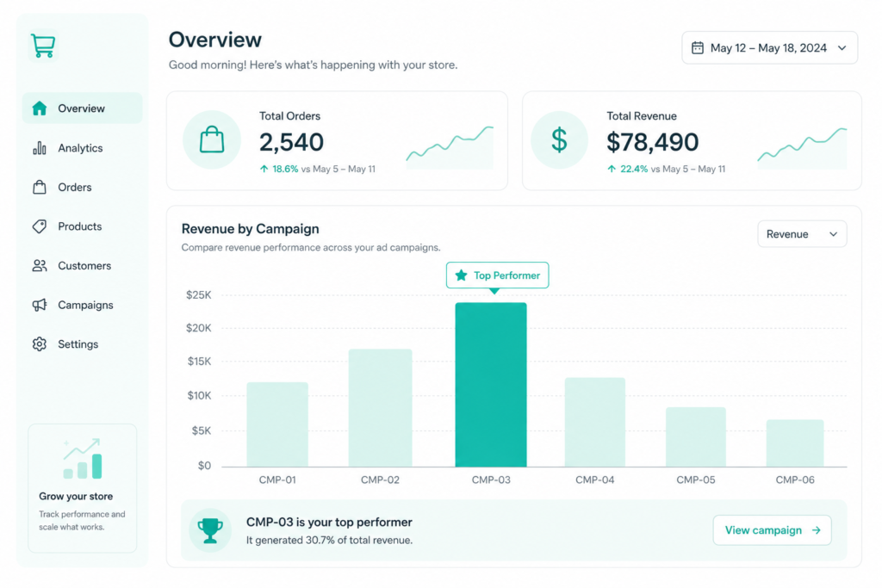Click the Analytics bar chart icon
882x588 pixels.
[40, 148]
